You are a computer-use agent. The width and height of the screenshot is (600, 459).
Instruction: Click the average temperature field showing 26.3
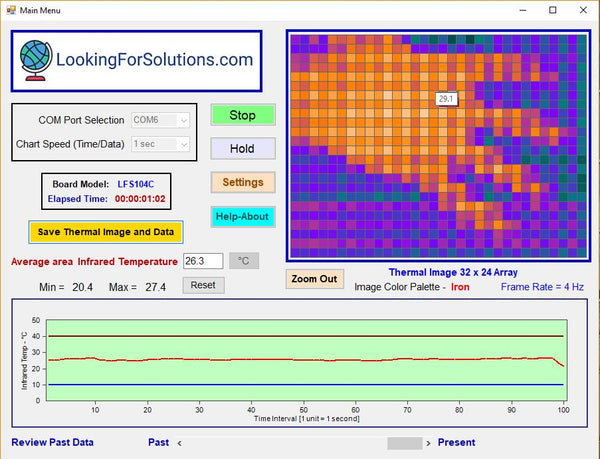[x=203, y=261]
